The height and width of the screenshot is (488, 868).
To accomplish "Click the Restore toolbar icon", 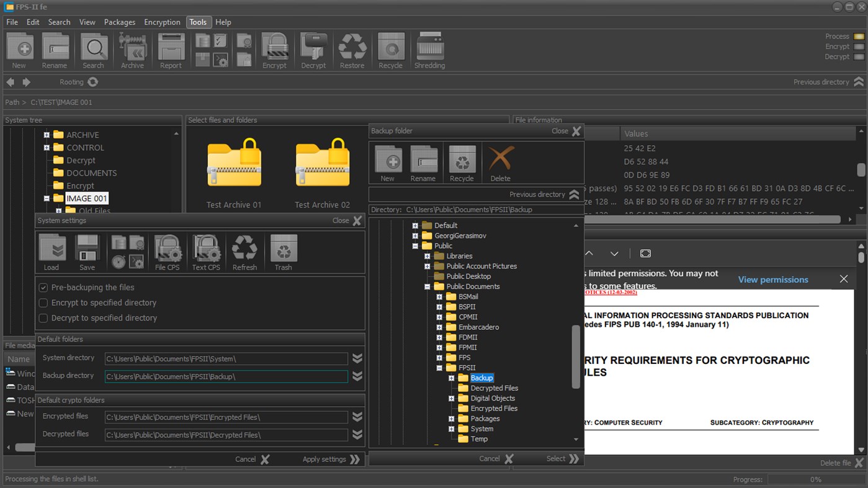I will coord(352,50).
